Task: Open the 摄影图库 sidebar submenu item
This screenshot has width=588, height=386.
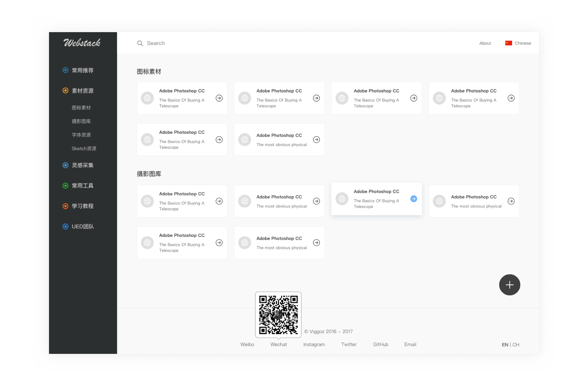Action: (81, 121)
